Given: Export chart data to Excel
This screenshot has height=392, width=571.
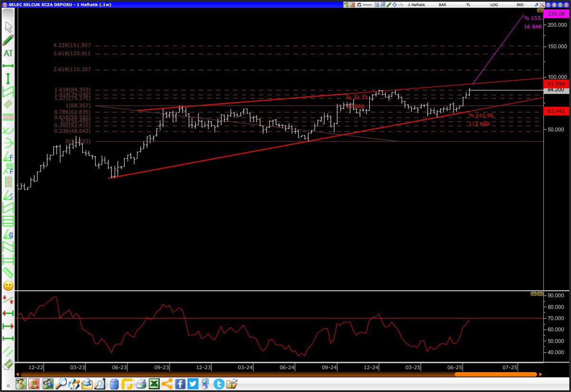Looking at the screenshot, I should [x=154, y=384].
